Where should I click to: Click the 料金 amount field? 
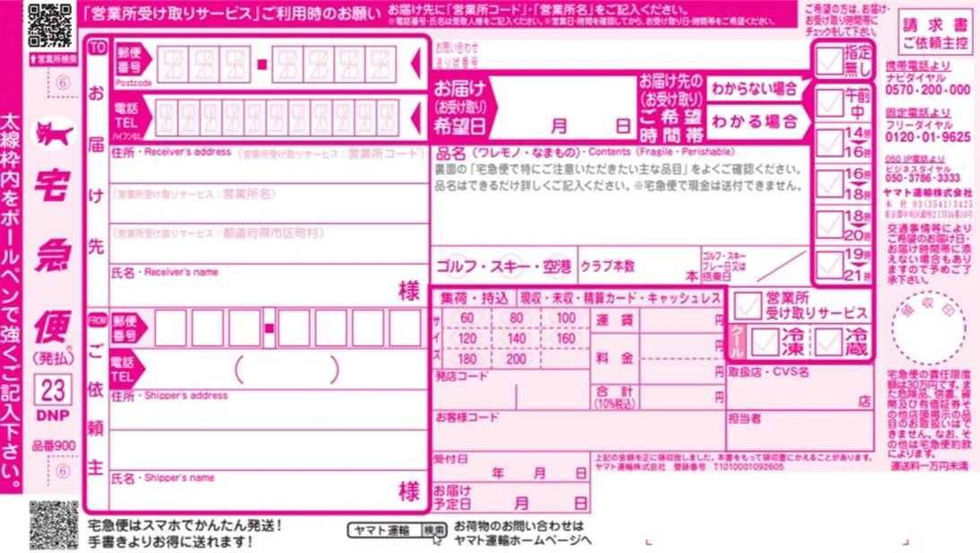682,358
